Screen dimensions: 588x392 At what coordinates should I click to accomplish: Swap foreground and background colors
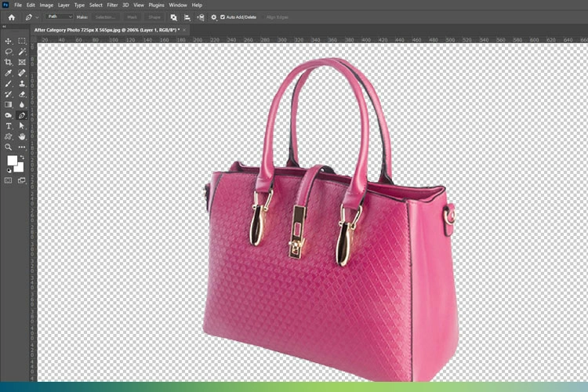coord(21,156)
